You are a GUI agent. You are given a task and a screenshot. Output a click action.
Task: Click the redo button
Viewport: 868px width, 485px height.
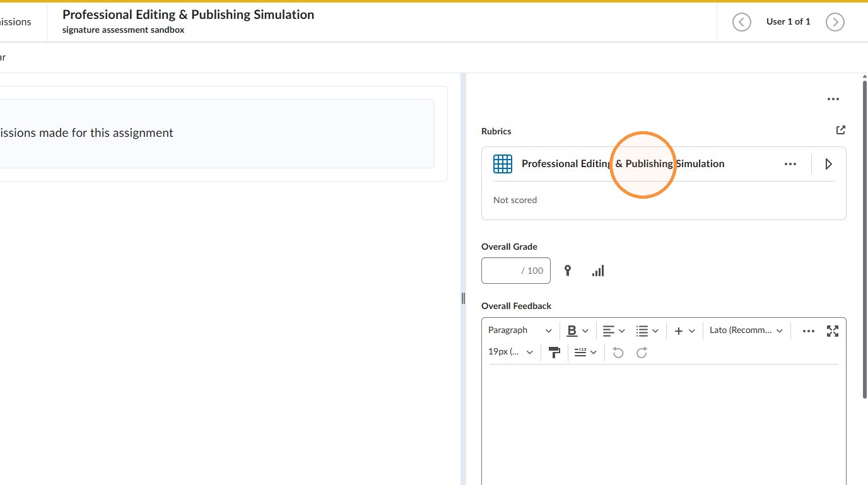642,353
